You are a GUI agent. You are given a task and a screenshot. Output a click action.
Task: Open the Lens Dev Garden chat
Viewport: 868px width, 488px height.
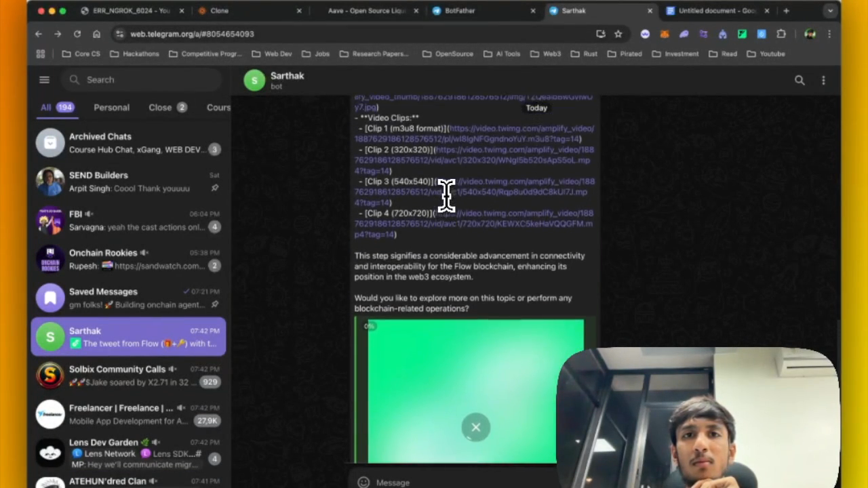click(128, 453)
